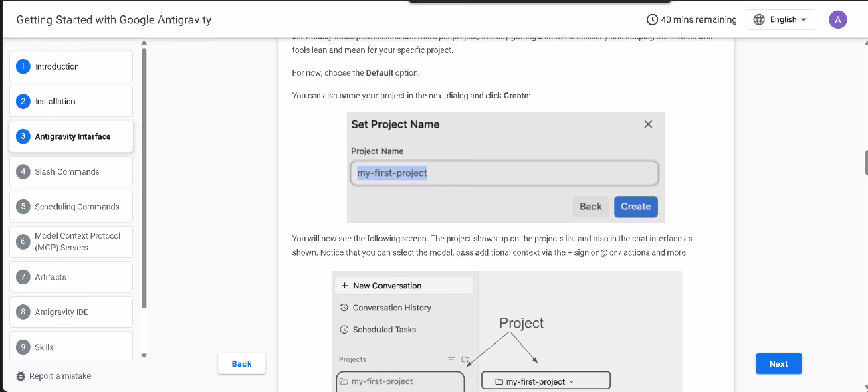Click the sidebar scroll down arrow

tap(144, 355)
